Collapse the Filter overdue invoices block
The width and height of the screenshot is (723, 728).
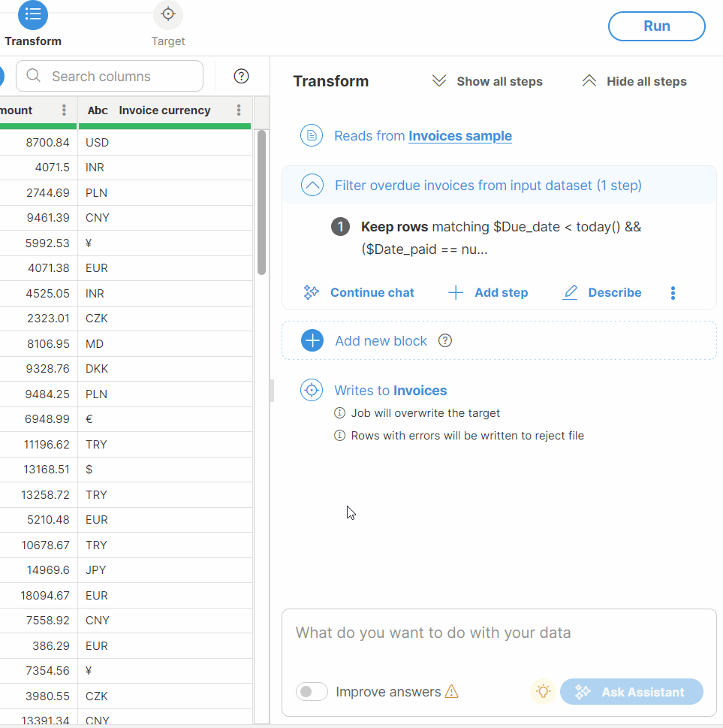pyautogui.click(x=312, y=186)
